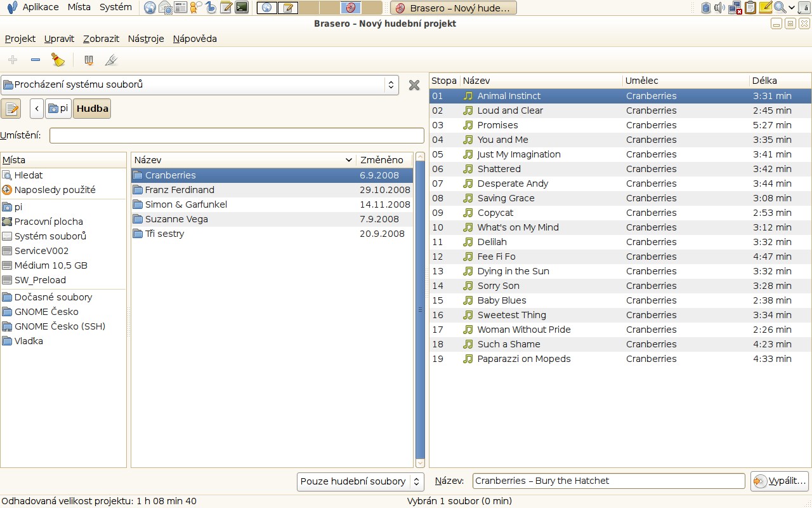
Task: Open the 'Pouze hudební soubory' filter dropdown
Action: click(360, 481)
